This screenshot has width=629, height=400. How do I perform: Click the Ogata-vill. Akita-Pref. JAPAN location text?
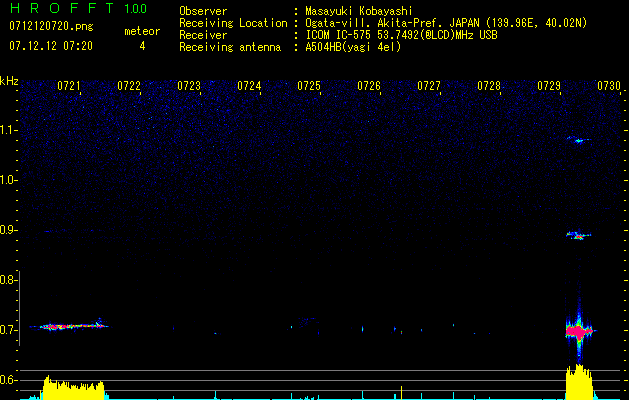click(x=446, y=23)
